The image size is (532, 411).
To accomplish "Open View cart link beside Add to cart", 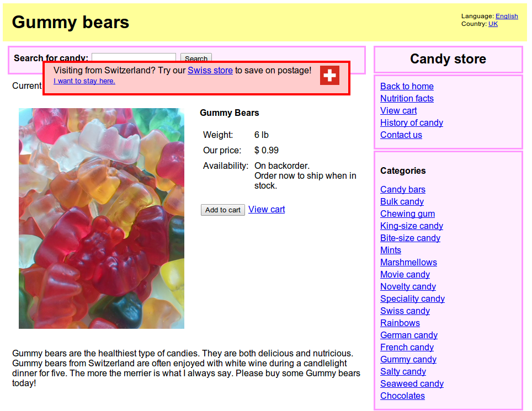I will [267, 209].
